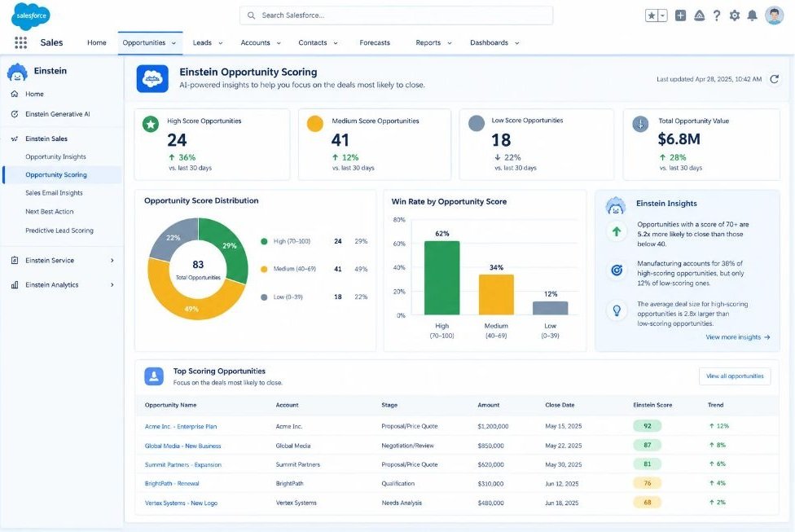Click the Einstein Opportunity Scoring header icon
This screenshot has height=532, width=795.
[152, 78]
